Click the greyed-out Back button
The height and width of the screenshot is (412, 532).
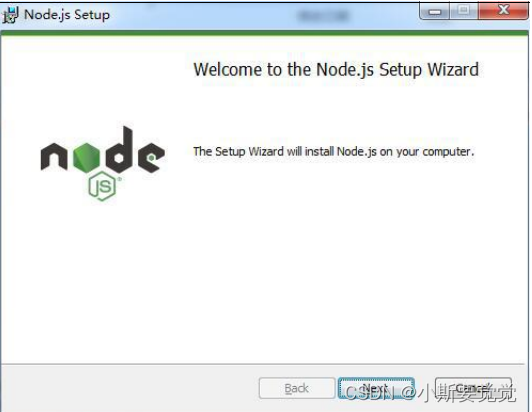[x=297, y=388]
